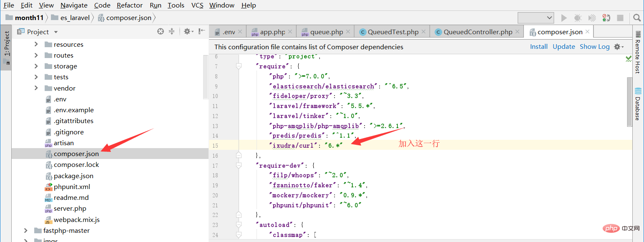
Task: Click the Stop square button in toolbar
Action: click(620, 18)
